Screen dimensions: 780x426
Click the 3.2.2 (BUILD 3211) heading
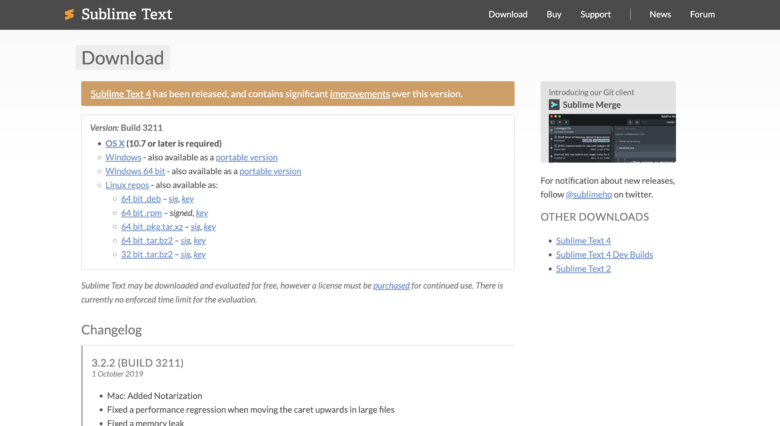(137, 363)
